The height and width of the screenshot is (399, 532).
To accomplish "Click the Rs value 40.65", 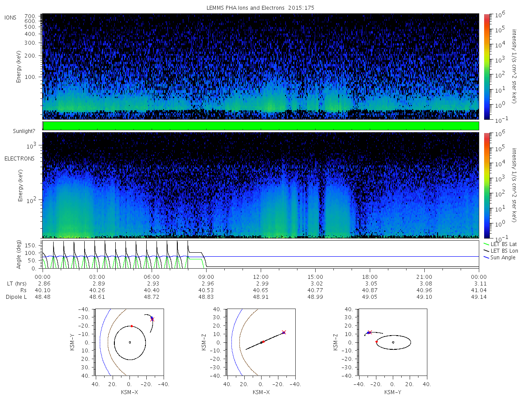I will click(x=261, y=290).
